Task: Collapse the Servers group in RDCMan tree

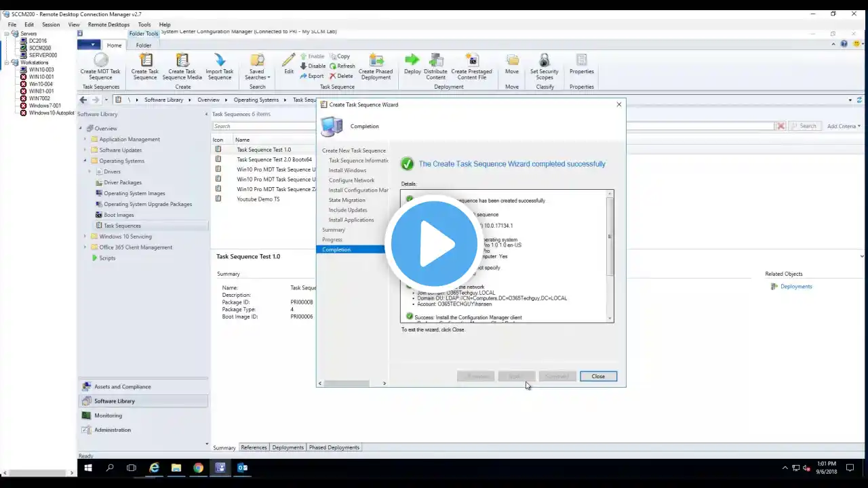Action: point(7,34)
